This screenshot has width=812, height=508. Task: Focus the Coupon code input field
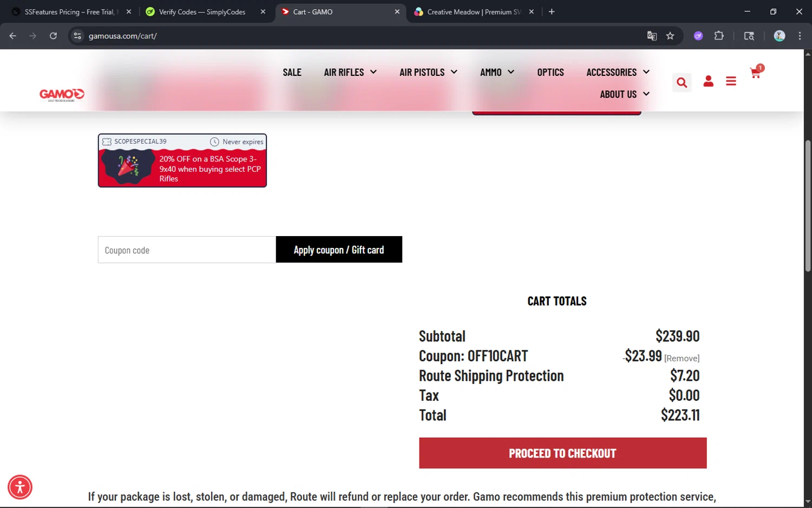(187, 250)
